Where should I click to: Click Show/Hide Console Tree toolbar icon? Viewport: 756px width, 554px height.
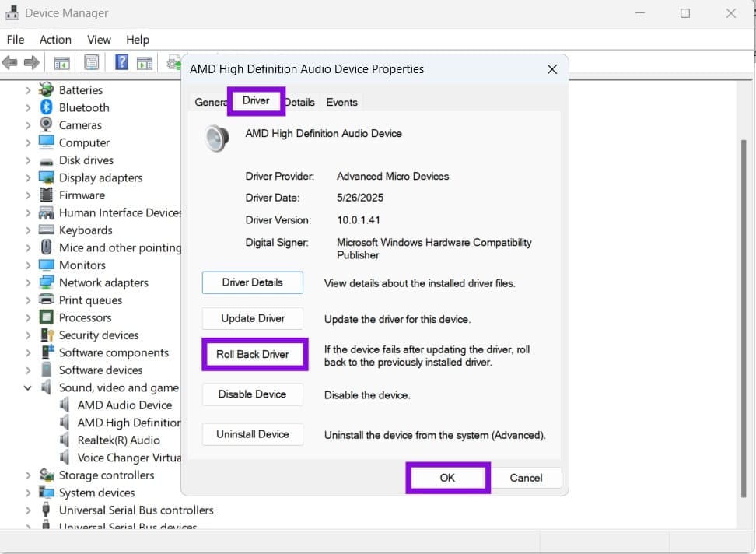61,63
